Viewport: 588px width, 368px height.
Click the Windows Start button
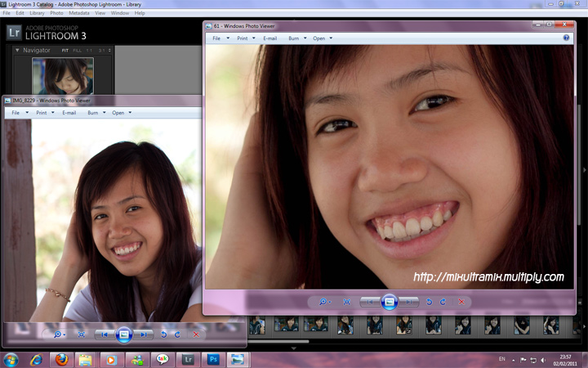click(11, 360)
